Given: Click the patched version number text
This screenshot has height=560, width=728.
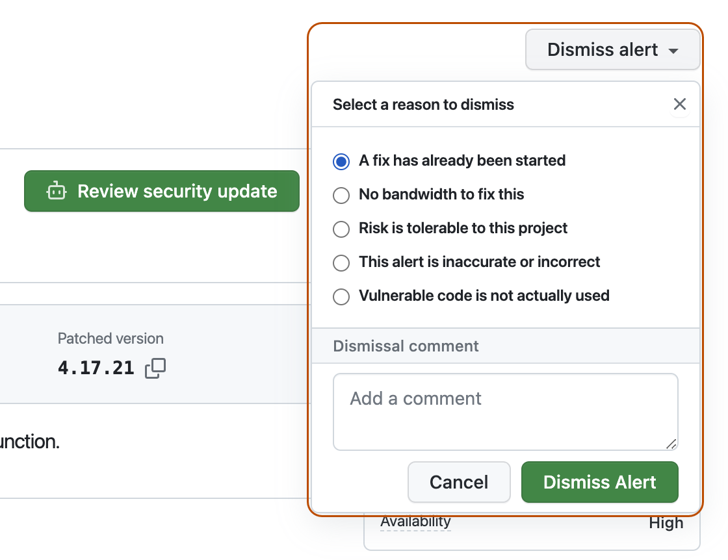Looking at the screenshot, I should point(96,368).
